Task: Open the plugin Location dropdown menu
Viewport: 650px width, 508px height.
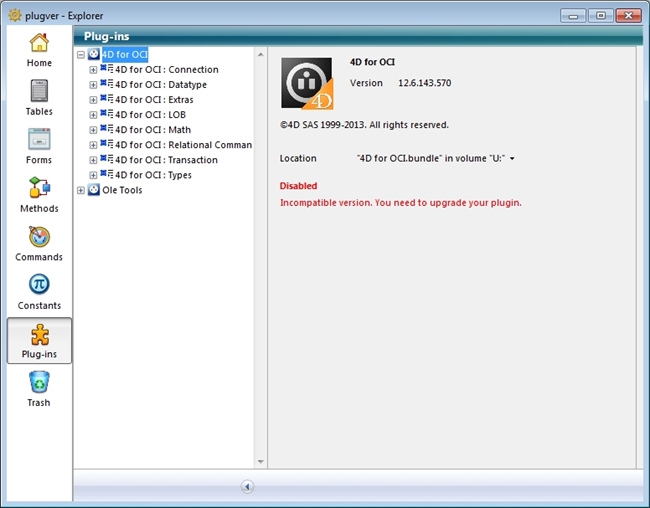Action: tap(512, 159)
